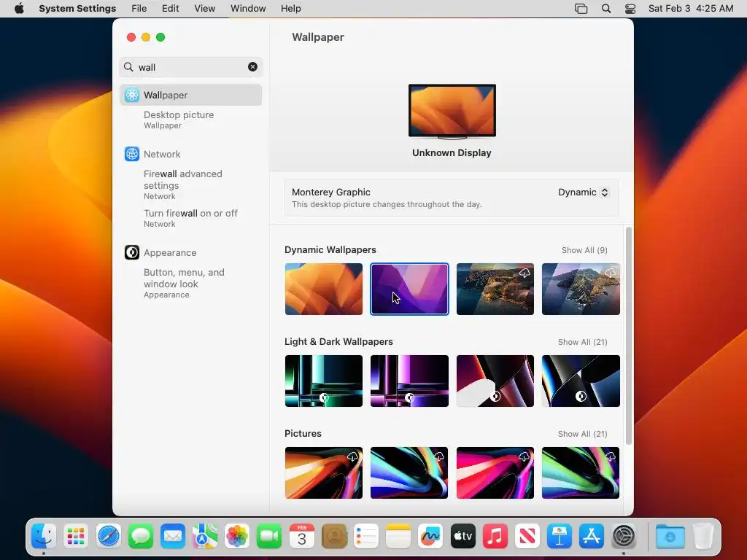Viewport: 747px width, 560px height.
Task: Choose the fourth dynamic wallpaper, Catalina island
Action: [581, 289]
